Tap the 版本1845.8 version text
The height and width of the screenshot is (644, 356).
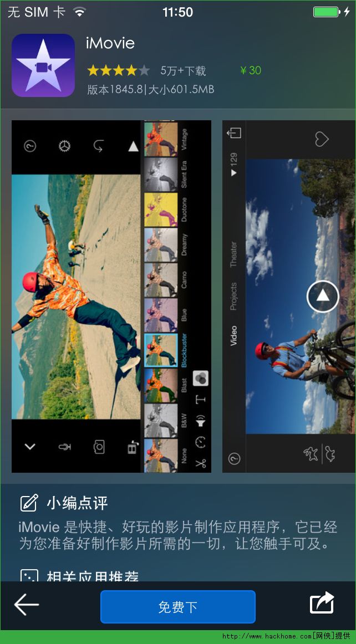116,90
